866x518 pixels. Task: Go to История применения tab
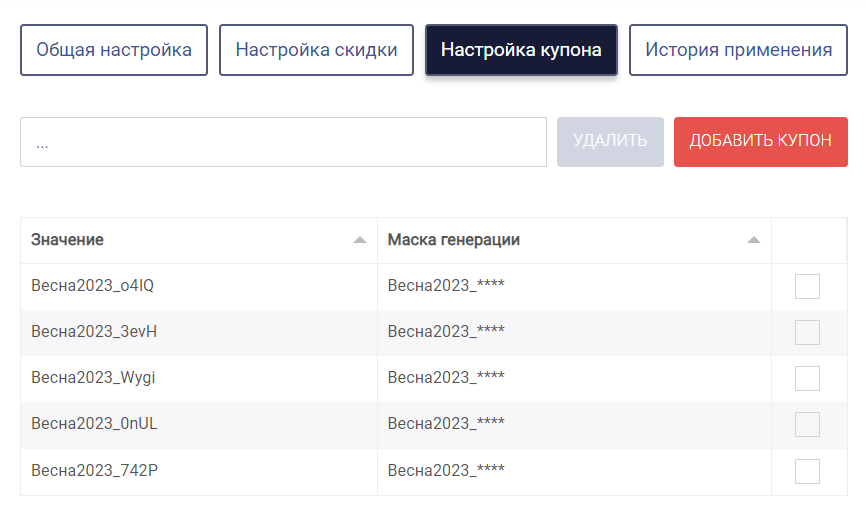(738, 50)
